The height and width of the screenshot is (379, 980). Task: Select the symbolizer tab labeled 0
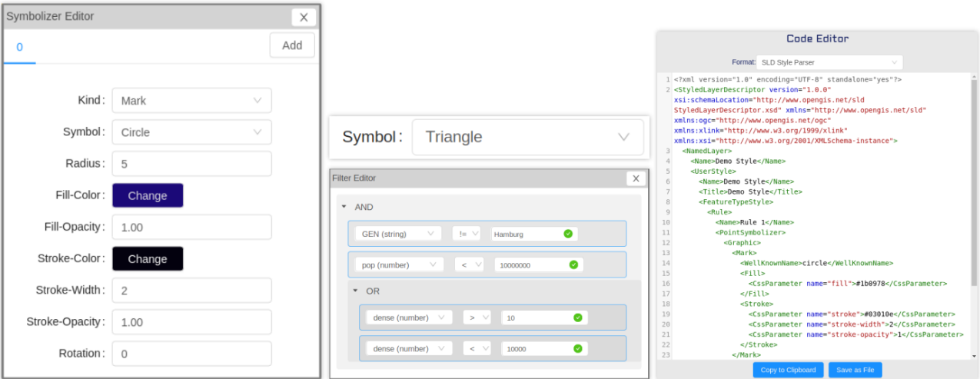pos(20,47)
